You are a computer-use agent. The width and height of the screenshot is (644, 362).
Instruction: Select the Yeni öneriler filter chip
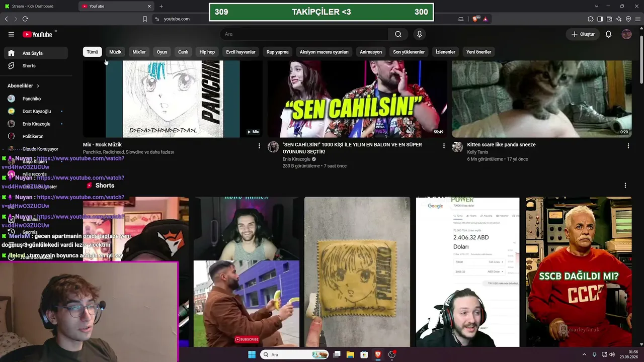point(478,52)
